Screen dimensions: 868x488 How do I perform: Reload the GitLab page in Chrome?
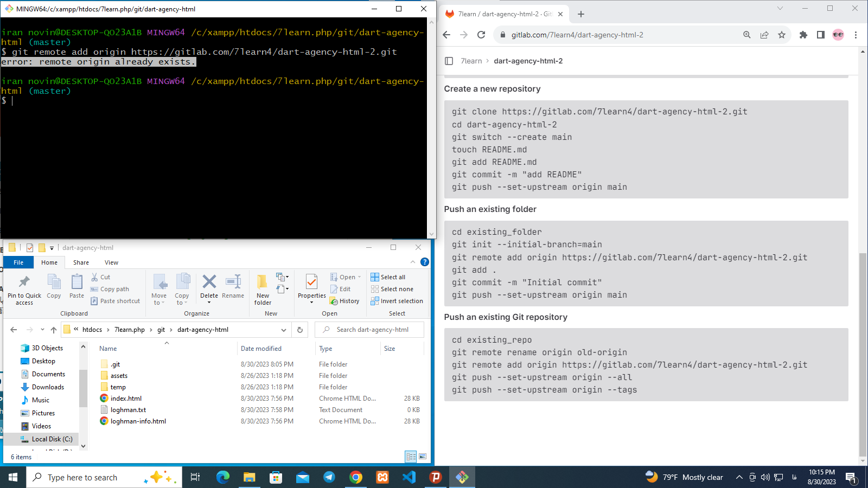481,35
